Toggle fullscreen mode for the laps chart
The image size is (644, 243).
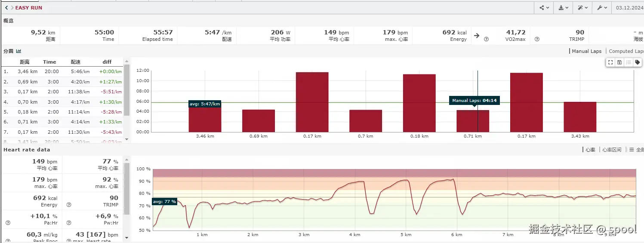click(x=610, y=62)
